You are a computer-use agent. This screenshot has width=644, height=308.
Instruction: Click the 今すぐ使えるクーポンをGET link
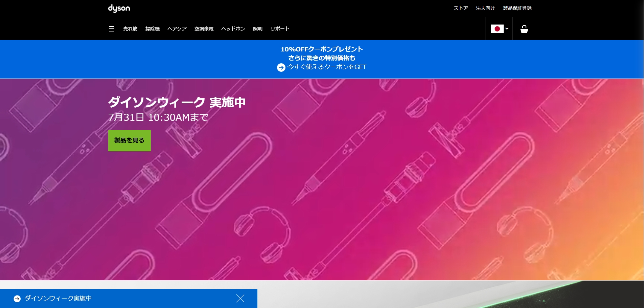pos(327,67)
